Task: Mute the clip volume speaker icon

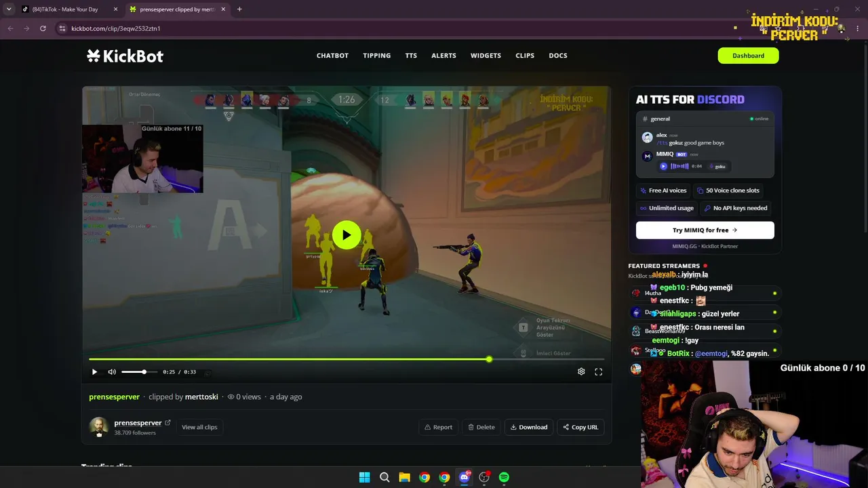Action: (112, 371)
